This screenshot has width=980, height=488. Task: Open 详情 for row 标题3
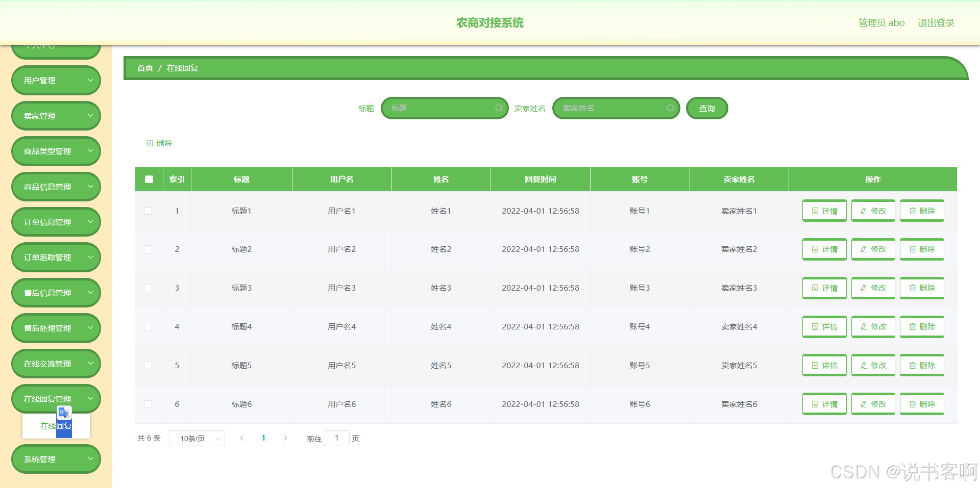point(824,288)
